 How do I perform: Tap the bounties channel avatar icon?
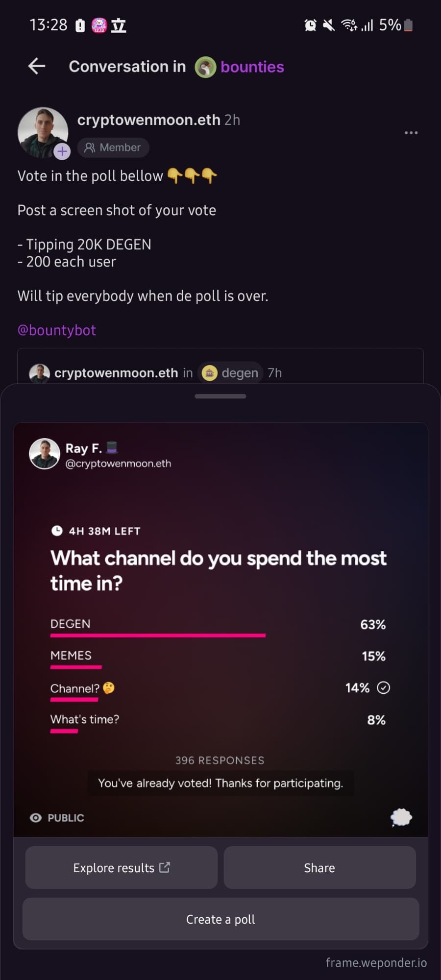pyautogui.click(x=205, y=67)
